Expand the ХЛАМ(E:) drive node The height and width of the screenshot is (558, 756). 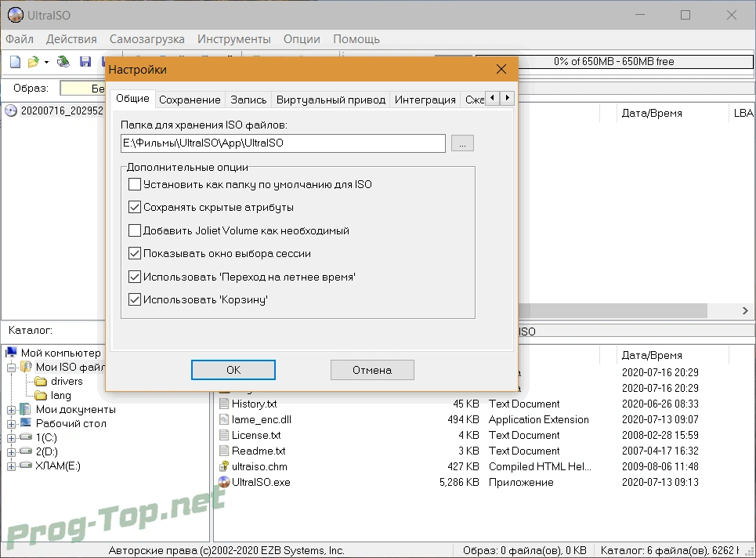[x=12, y=466]
